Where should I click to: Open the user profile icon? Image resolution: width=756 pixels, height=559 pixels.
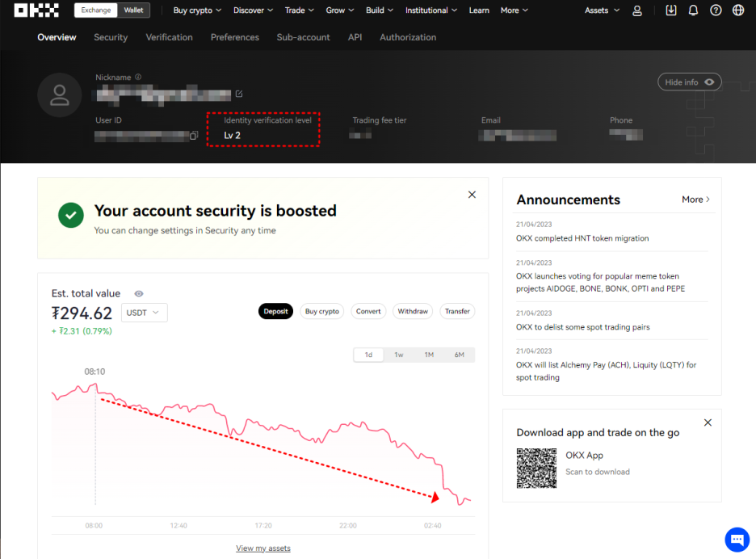click(x=637, y=11)
